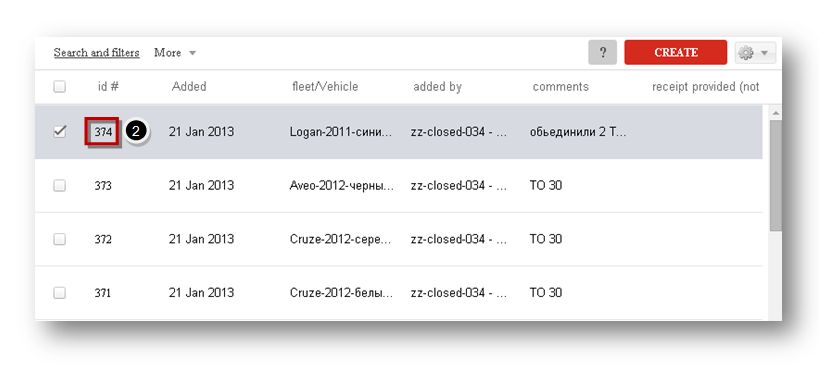Click the question mark help icon
The height and width of the screenshot is (367, 819).
pos(602,53)
